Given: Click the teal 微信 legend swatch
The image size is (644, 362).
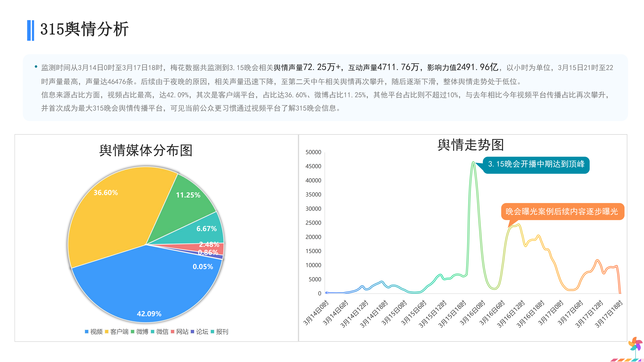Looking at the screenshot, I should coord(152,332).
